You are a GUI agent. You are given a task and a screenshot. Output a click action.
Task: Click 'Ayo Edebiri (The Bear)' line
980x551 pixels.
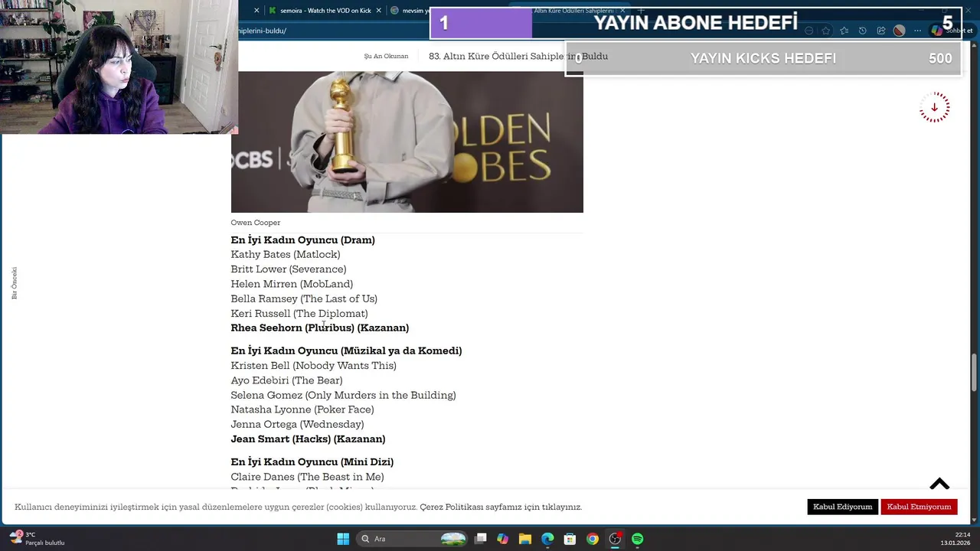click(287, 380)
